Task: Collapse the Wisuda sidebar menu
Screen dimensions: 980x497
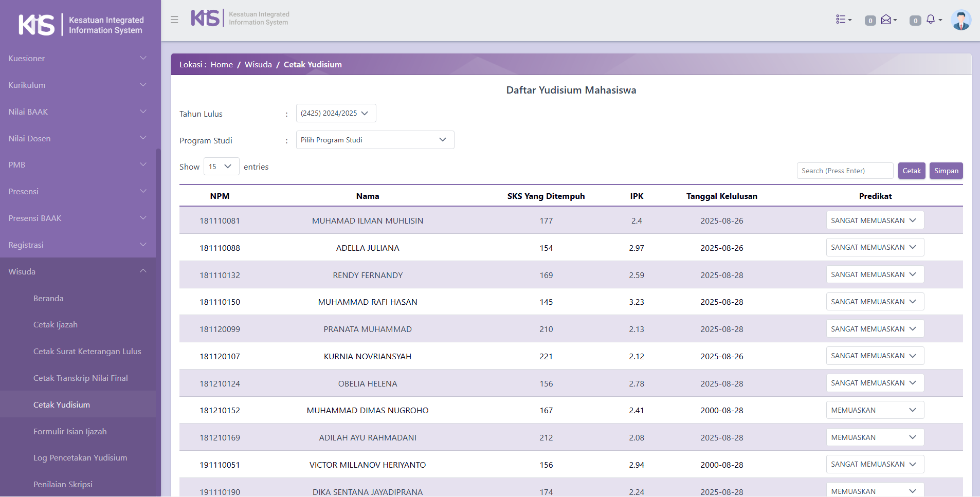Action: [77, 271]
